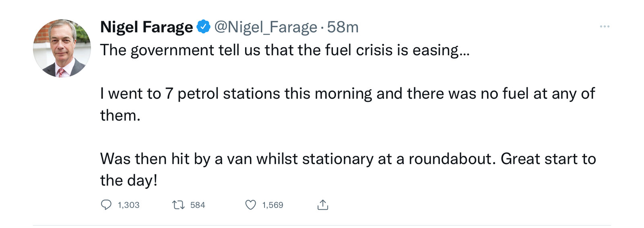The height and width of the screenshot is (228, 644).
Task: Open the tweet's 58m timestamp
Action: tap(343, 27)
